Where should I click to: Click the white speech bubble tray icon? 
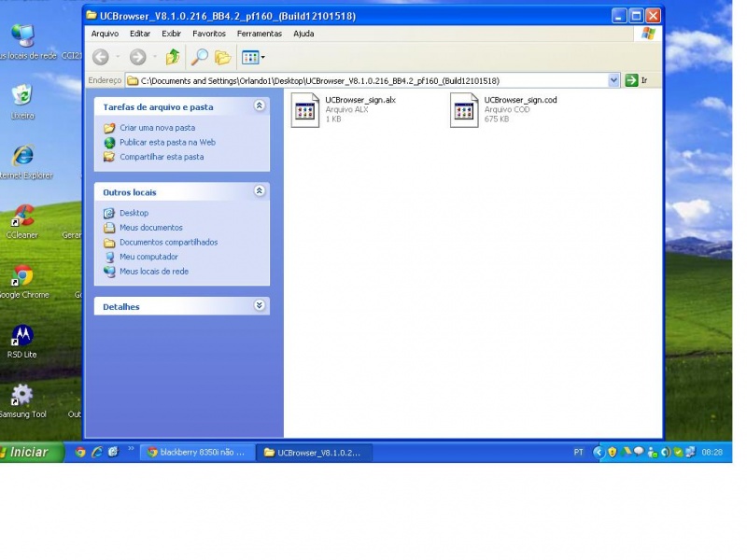(639, 451)
